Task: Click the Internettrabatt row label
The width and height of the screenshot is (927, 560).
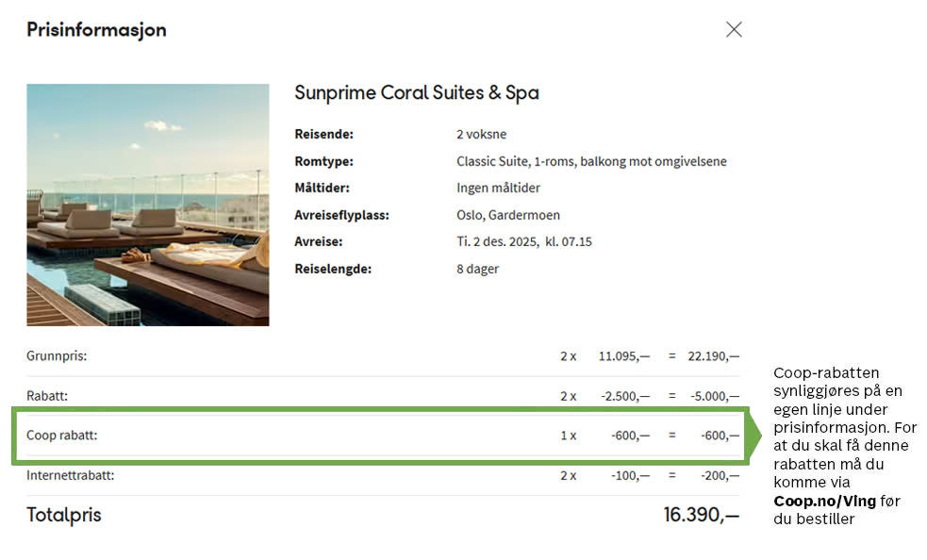Action: pyautogui.click(x=71, y=475)
